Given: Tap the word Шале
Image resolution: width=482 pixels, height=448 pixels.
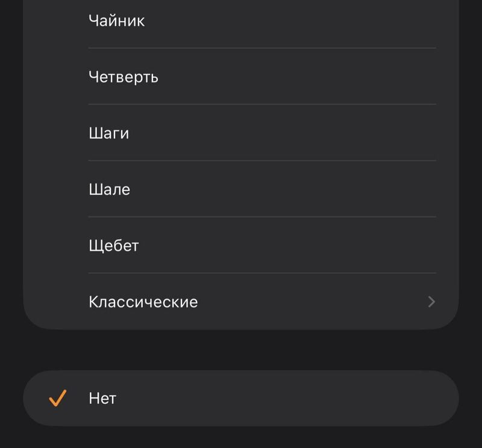Looking at the screenshot, I should [109, 189].
